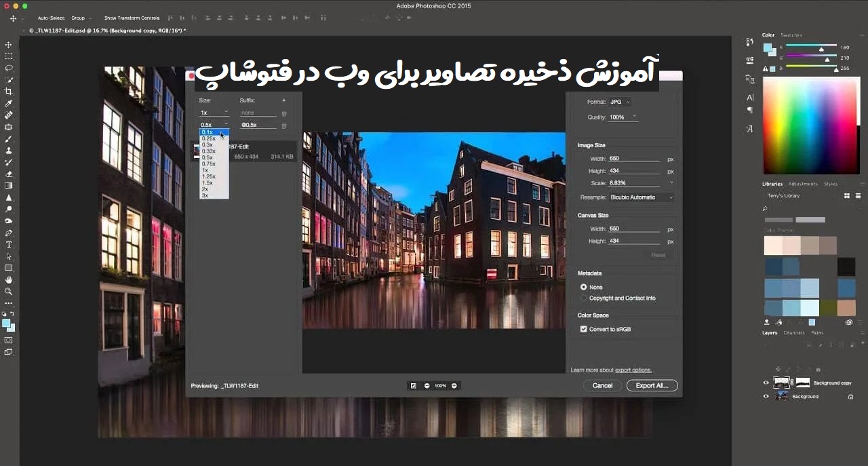The width and height of the screenshot is (868, 466).
Task: Select the Crop tool
Action: pos(9,92)
